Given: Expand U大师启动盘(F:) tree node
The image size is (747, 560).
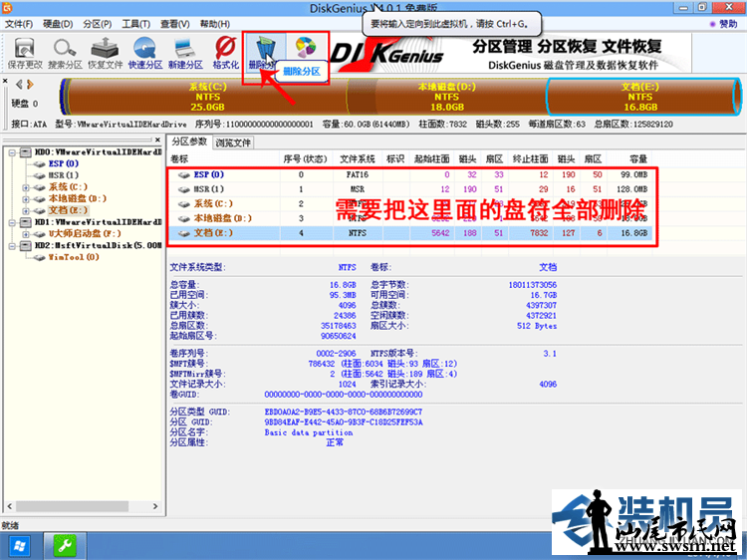Looking at the screenshot, I should [x=26, y=234].
